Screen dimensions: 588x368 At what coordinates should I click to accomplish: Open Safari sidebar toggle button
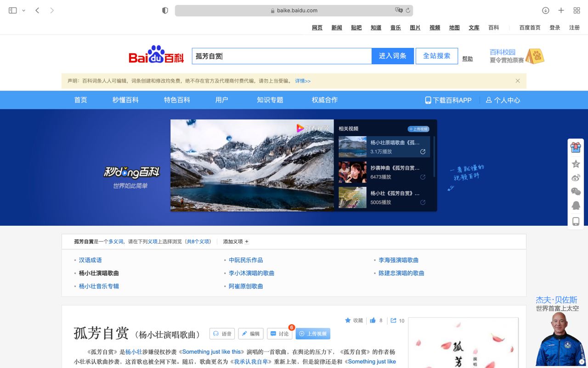point(13,10)
